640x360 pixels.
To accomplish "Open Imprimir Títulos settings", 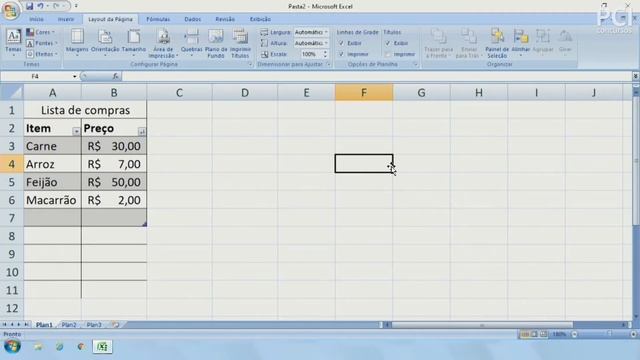I will point(240,43).
